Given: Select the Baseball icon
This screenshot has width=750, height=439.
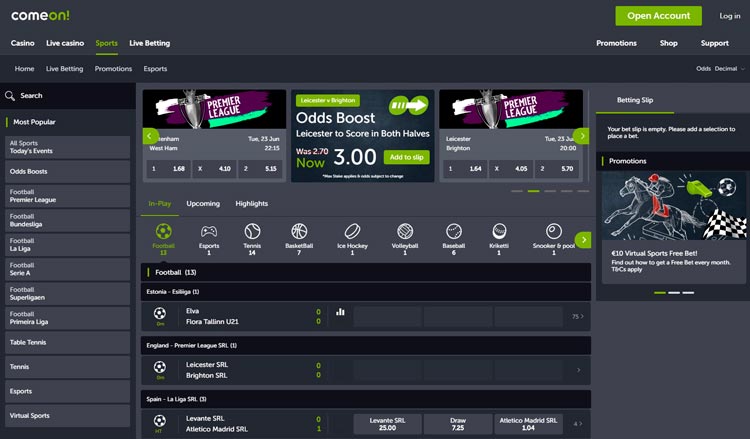Looking at the screenshot, I should 453,231.
